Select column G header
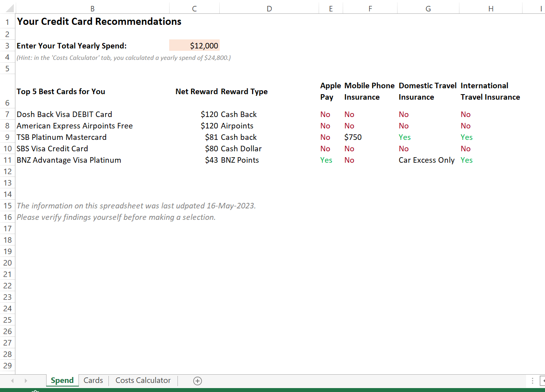Image resolution: width=545 pixels, height=392 pixels. coord(428,9)
